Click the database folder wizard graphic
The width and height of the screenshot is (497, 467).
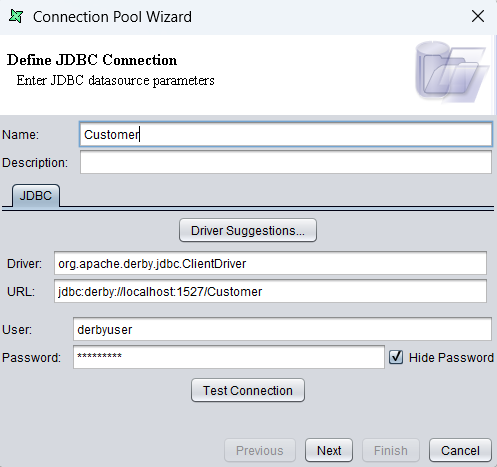tap(452, 72)
